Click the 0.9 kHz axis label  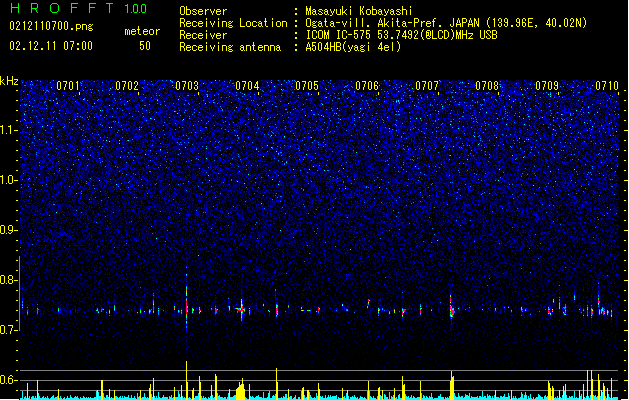tap(9, 230)
